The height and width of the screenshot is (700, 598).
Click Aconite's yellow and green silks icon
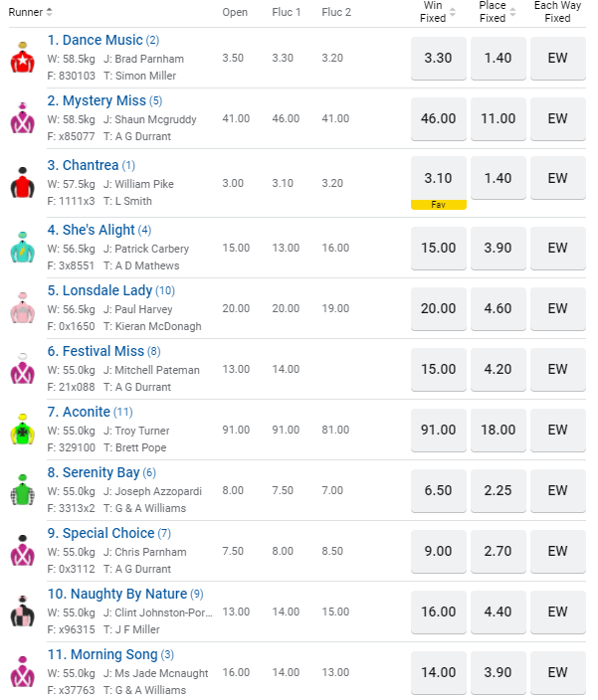[x=22, y=430]
